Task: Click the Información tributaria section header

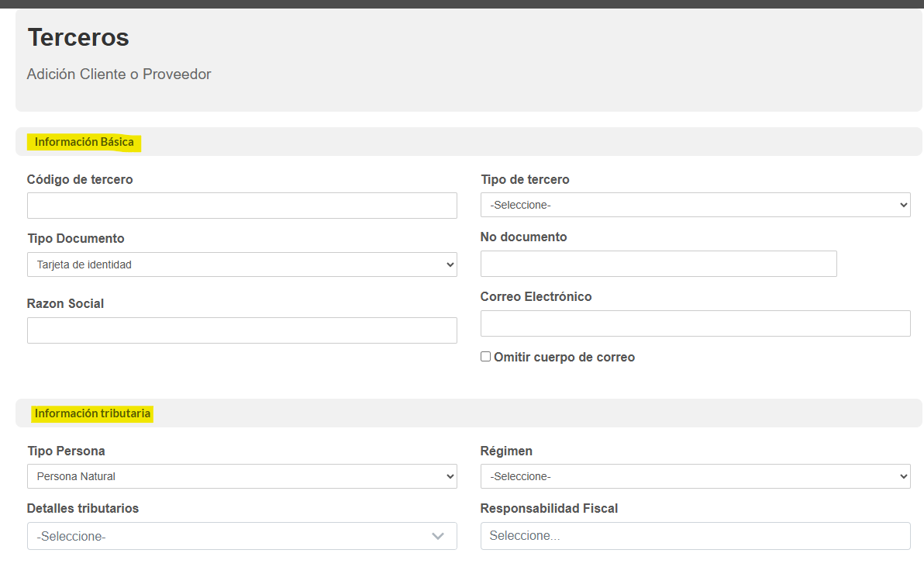Action: tap(92, 413)
